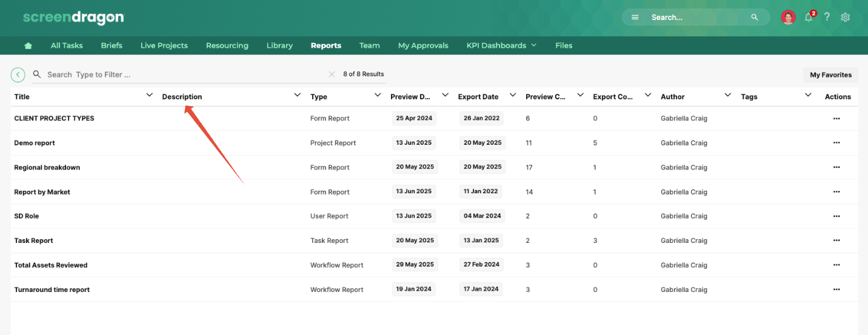The height and width of the screenshot is (335, 868).
Task: Open the Demo report
Action: tap(35, 143)
